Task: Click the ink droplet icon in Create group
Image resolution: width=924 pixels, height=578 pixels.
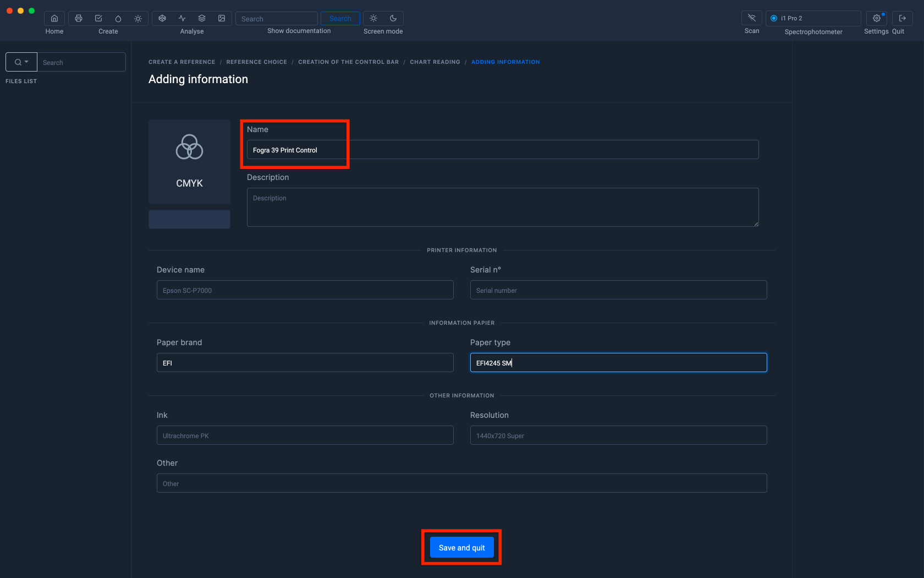Action: (118, 18)
